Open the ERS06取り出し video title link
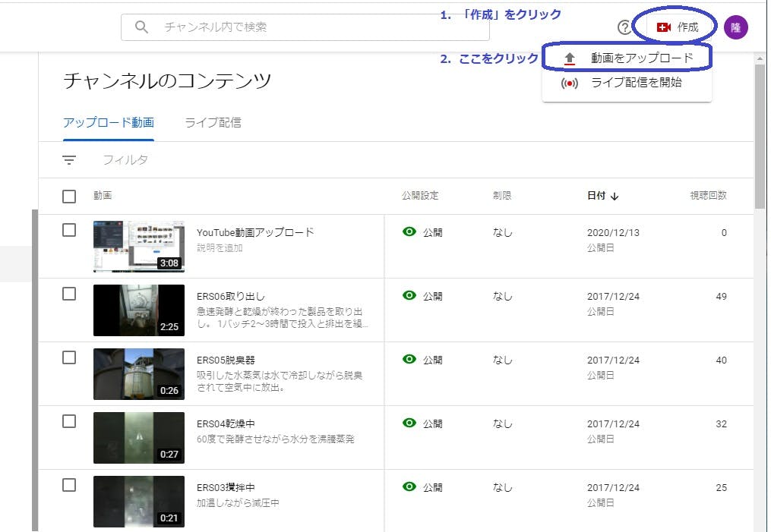Viewport: 771px width, 532px height. point(231,296)
